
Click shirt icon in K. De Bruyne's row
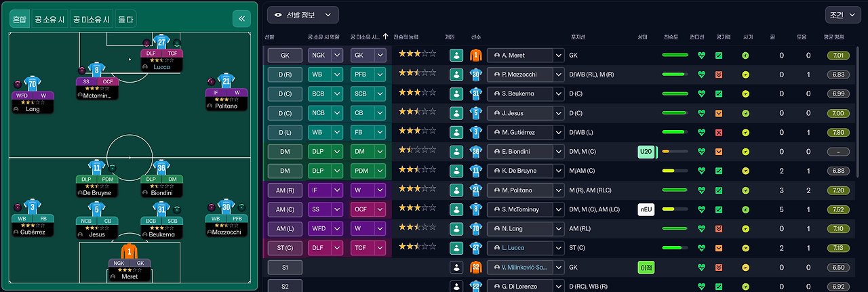click(x=476, y=171)
